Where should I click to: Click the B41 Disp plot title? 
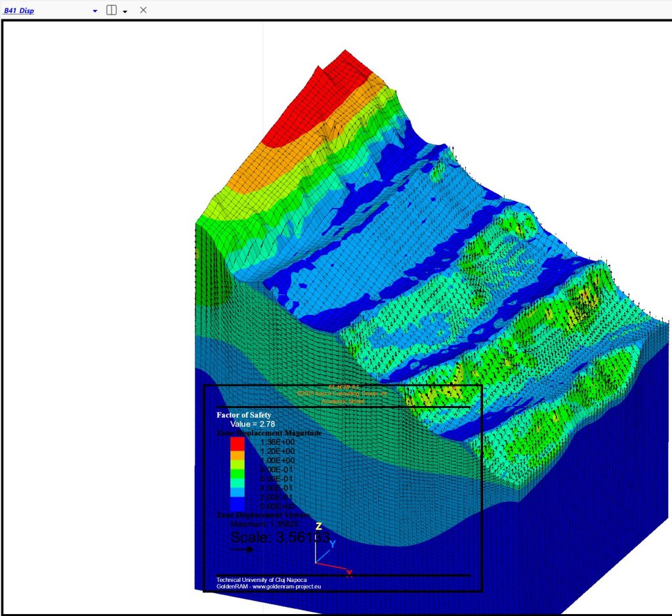pos(19,10)
